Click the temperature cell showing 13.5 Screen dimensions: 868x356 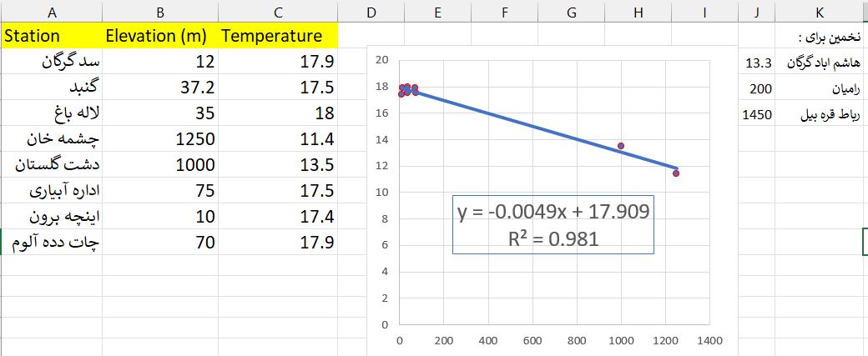click(279, 165)
